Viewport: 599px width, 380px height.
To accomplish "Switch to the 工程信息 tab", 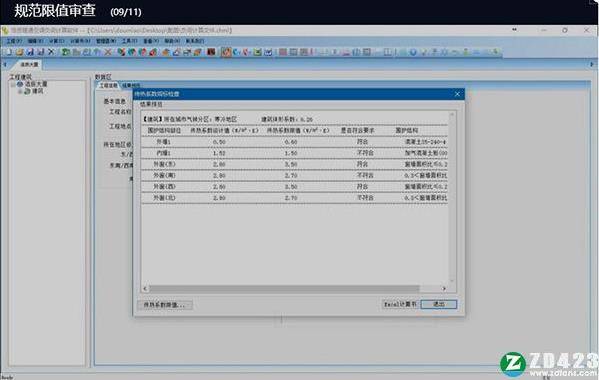I will point(108,86).
